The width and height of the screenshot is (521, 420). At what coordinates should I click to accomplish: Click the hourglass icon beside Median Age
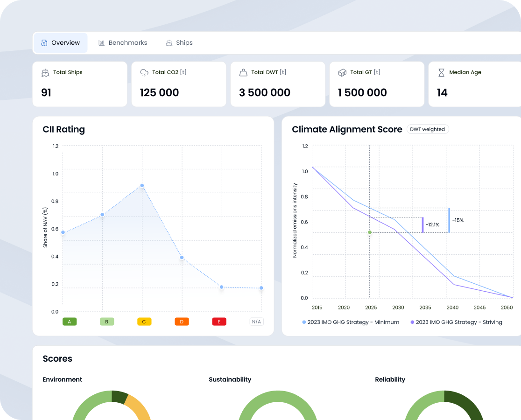click(441, 73)
